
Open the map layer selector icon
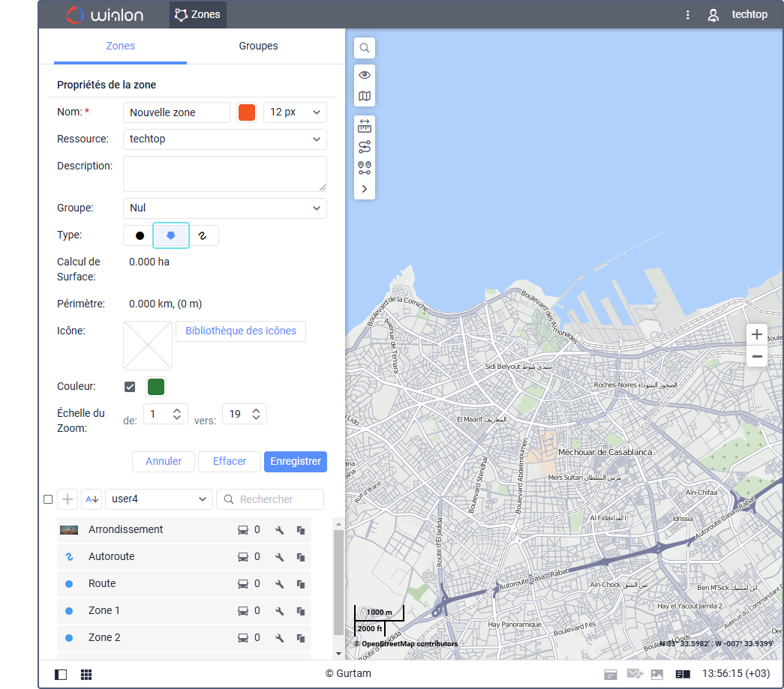point(365,96)
